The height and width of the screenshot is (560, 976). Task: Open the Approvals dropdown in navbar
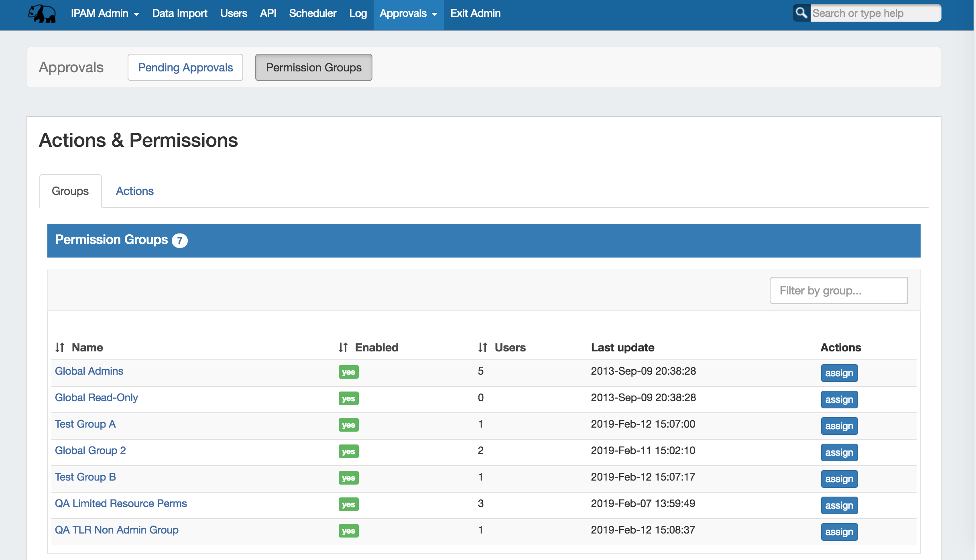[x=408, y=14]
